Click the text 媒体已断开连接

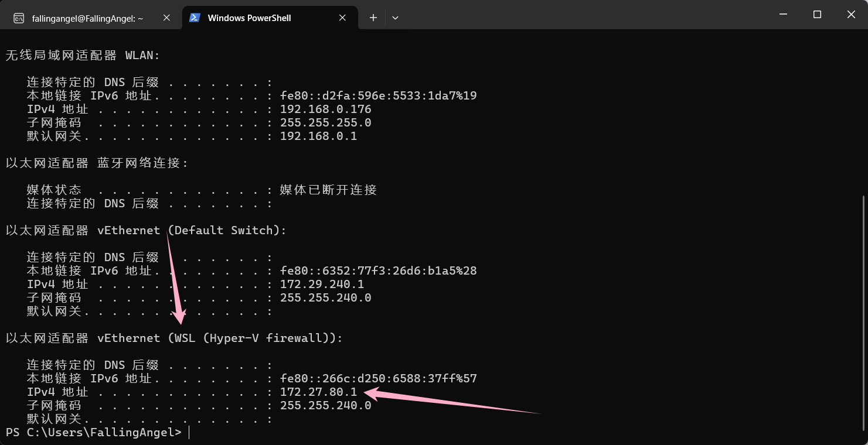[x=328, y=190]
